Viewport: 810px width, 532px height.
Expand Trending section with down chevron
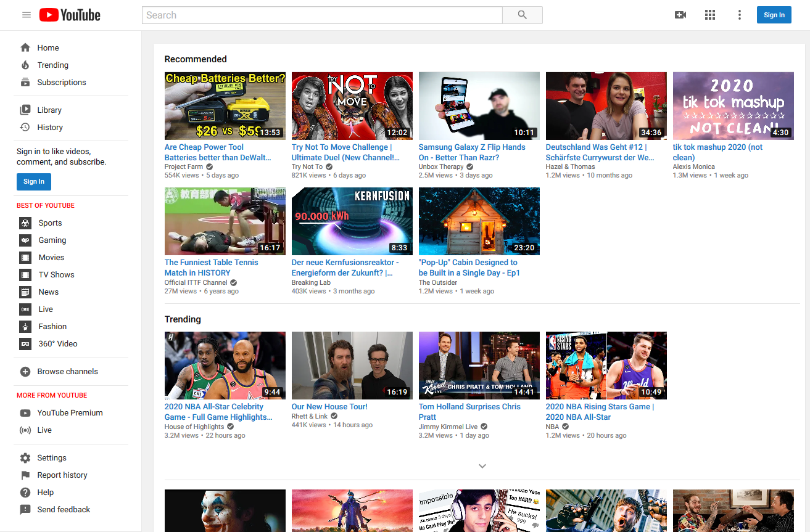point(482,466)
